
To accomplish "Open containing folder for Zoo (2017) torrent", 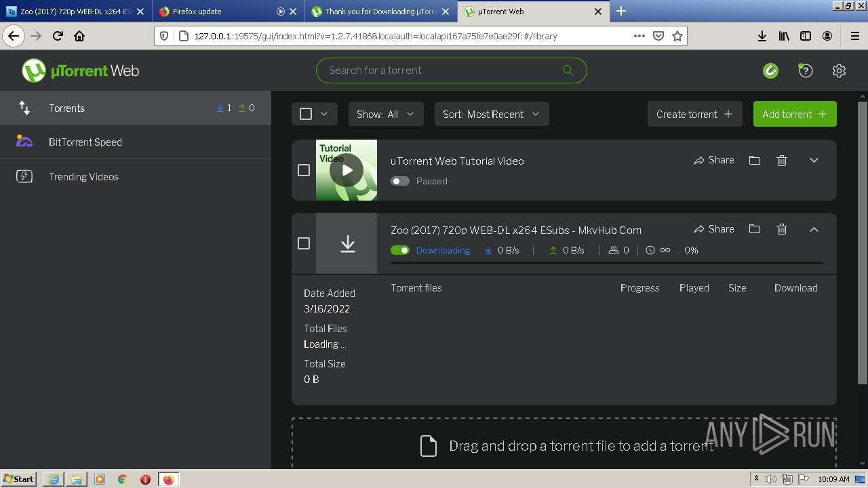I will pos(754,229).
